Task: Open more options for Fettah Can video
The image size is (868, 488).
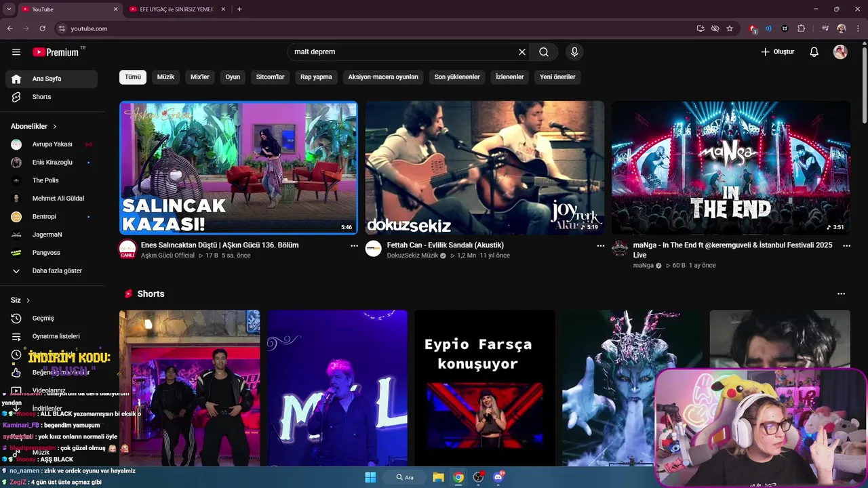Action: pos(600,246)
